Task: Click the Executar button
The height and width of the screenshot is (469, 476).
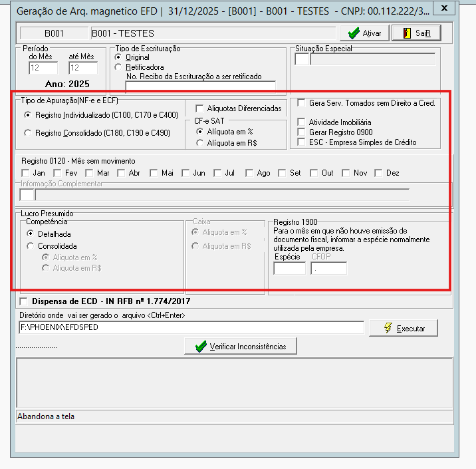Action: click(x=404, y=328)
